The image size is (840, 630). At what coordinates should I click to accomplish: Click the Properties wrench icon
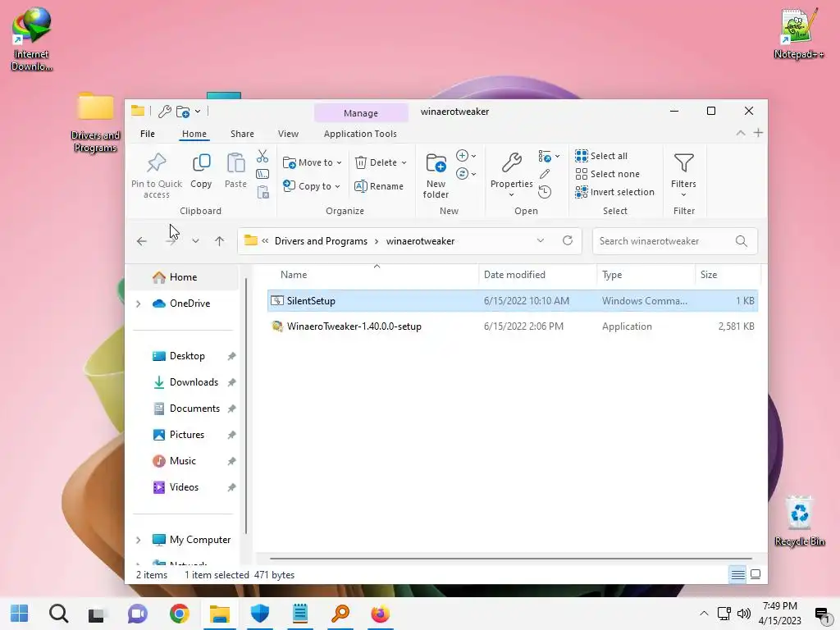(x=512, y=162)
